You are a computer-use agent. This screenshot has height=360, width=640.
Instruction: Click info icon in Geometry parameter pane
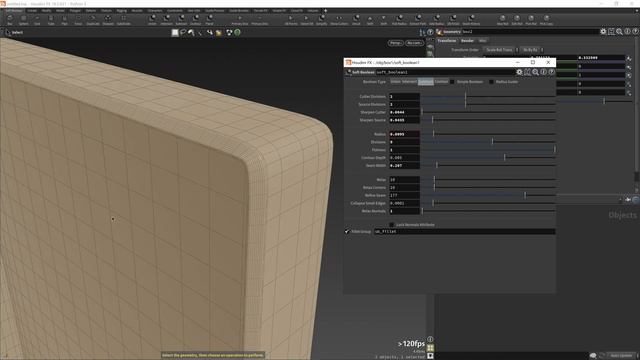point(627,31)
